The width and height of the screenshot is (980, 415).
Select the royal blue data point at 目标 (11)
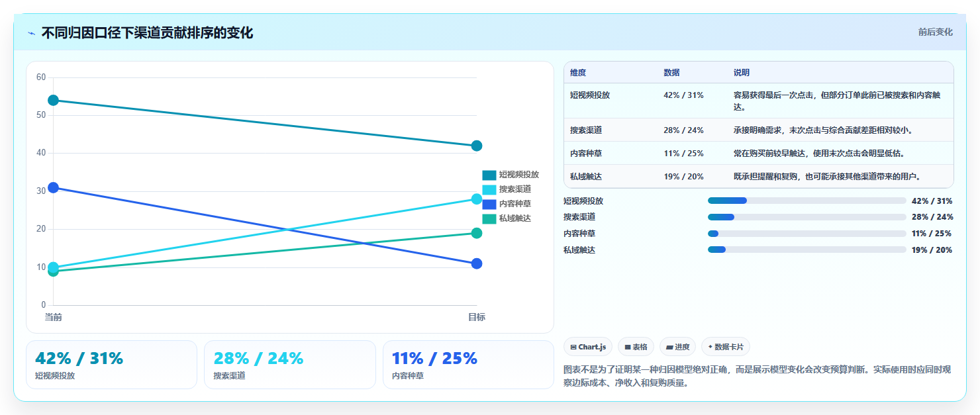click(x=477, y=264)
